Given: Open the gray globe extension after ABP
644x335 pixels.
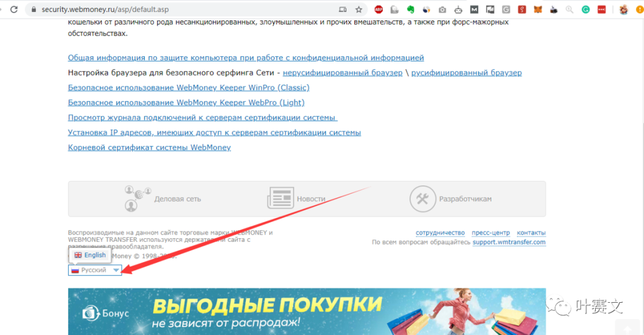Looking at the screenshot, I should tap(394, 9).
